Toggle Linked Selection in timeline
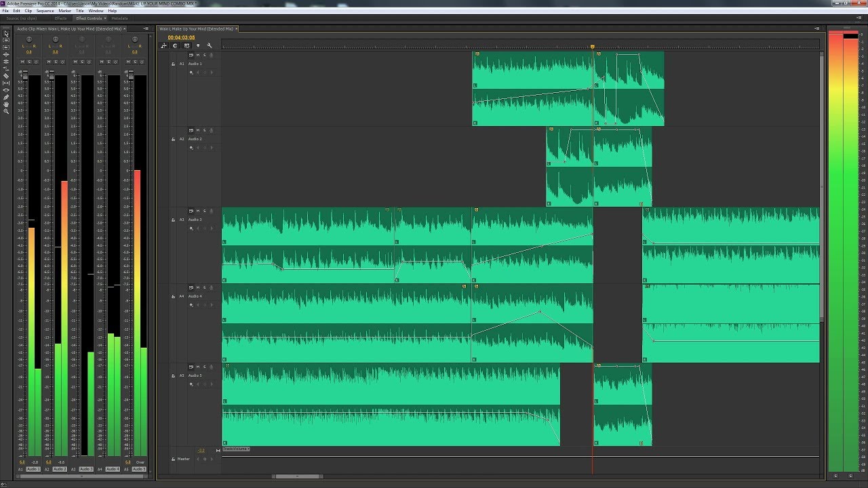 [186, 45]
